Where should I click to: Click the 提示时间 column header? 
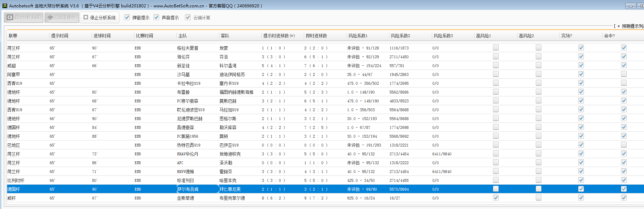click(59, 36)
